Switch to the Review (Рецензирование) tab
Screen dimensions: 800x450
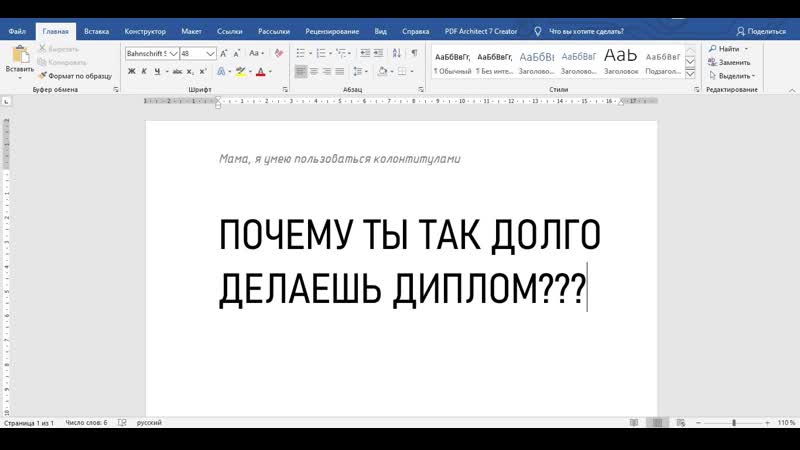(332, 31)
